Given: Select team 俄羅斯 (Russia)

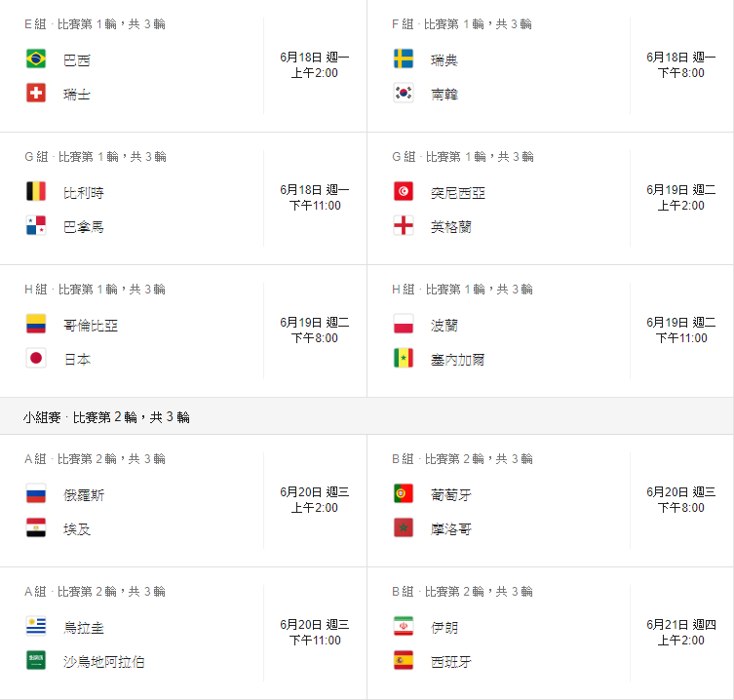Looking at the screenshot, I should 83,495.
